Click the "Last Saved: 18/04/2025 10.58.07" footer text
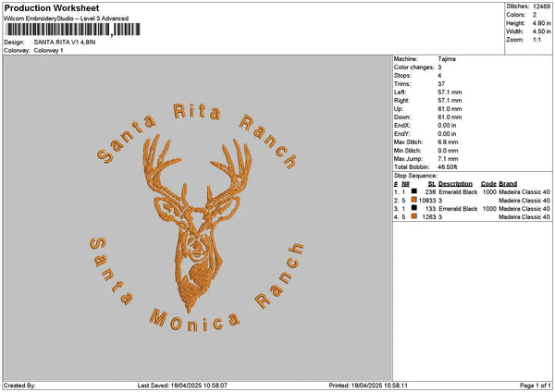This screenshot has height=392, width=555. coord(182,386)
